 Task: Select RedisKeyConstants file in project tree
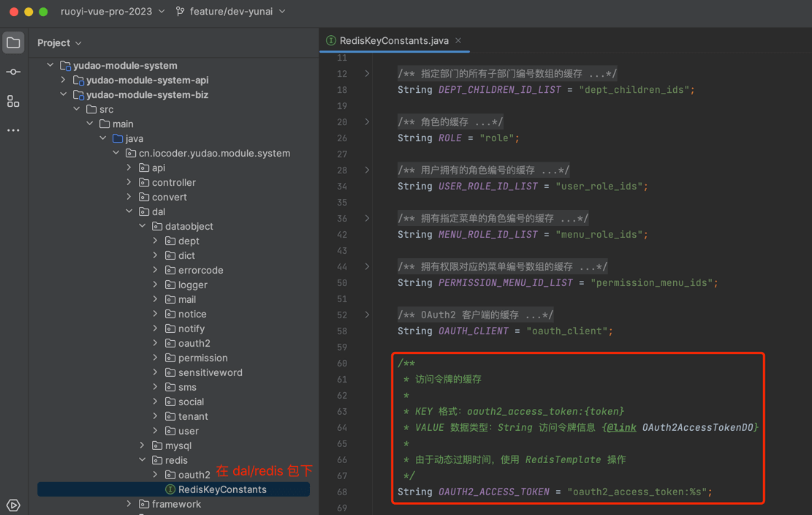[x=222, y=489]
